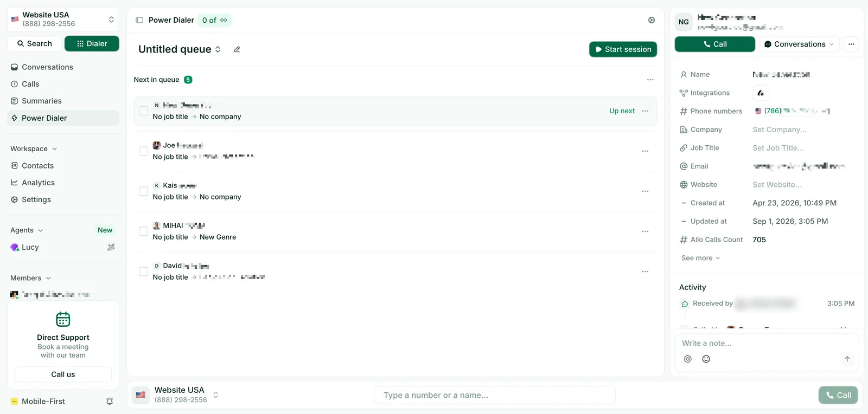The height and width of the screenshot is (414, 868).
Task: Check the MIHAI contact checkbox
Action: pyautogui.click(x=144, y=231)
